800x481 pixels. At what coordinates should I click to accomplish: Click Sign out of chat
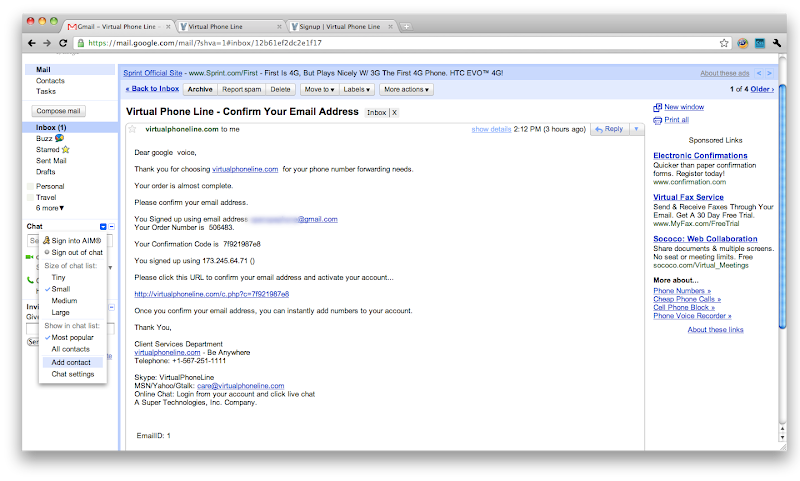point(73,252)
